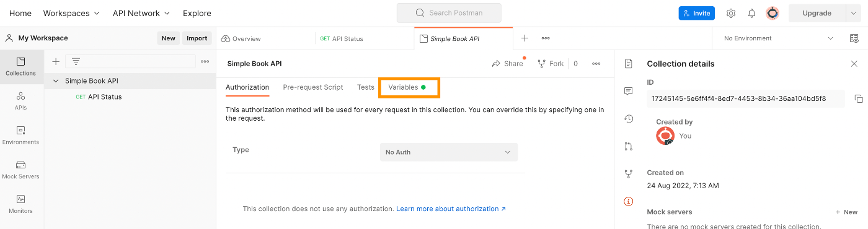Open the No Environment selector
The image size is (868, 229).
[x=778, y=38]
